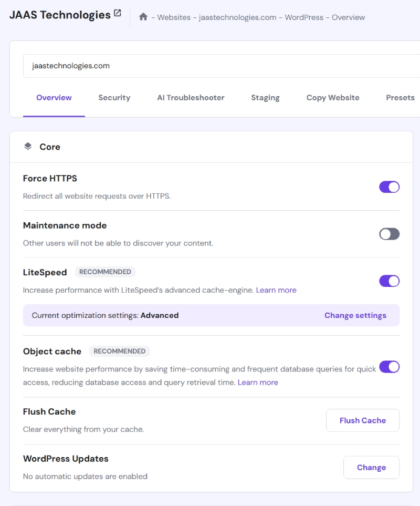Viewport: 420px width, 506px height.
Task: Go to the Staging tab
Action: [265, 97]
